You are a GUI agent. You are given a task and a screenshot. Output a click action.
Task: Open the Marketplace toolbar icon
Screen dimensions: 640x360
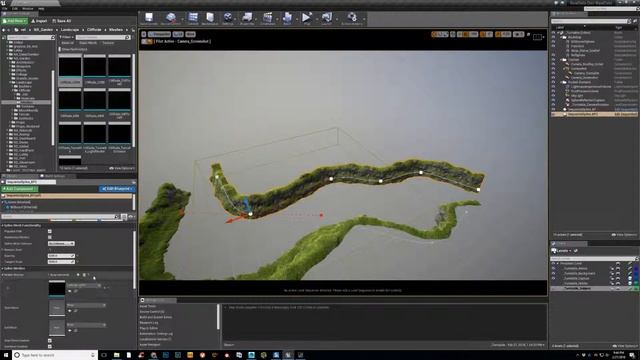click(x=210, y=18)
